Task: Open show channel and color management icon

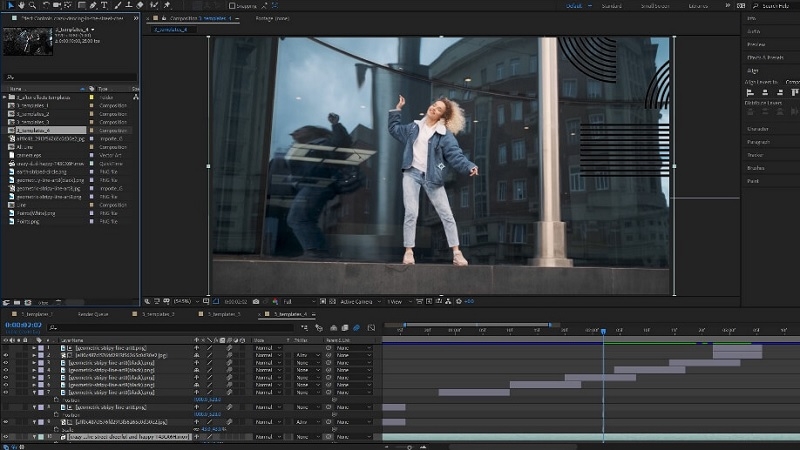Action: tap(275, 302)
